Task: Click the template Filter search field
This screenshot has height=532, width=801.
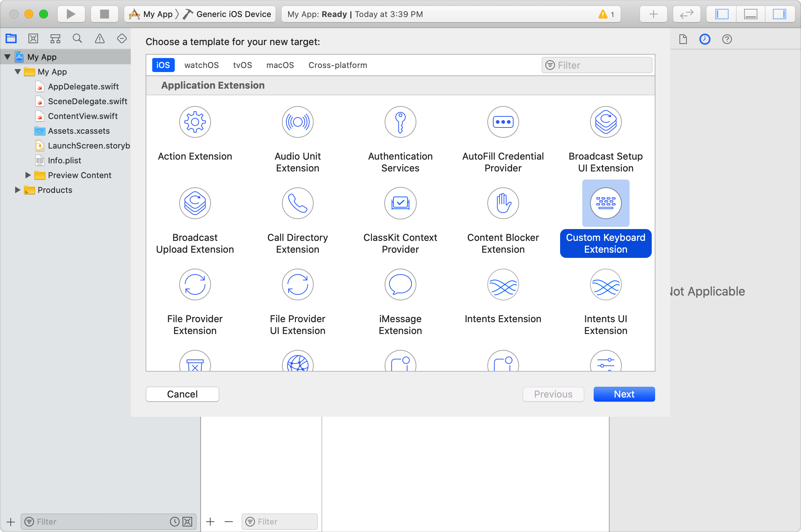Action: click(602, 65)
